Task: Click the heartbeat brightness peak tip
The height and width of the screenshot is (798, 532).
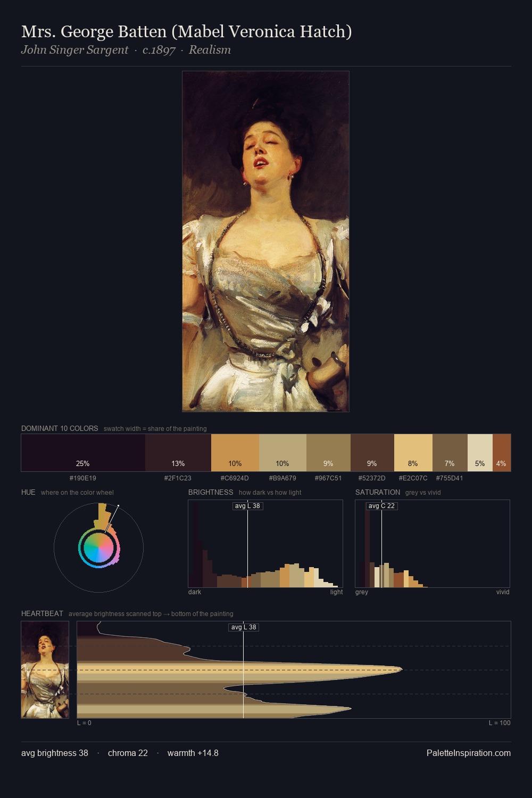Action: pos(401,669)
